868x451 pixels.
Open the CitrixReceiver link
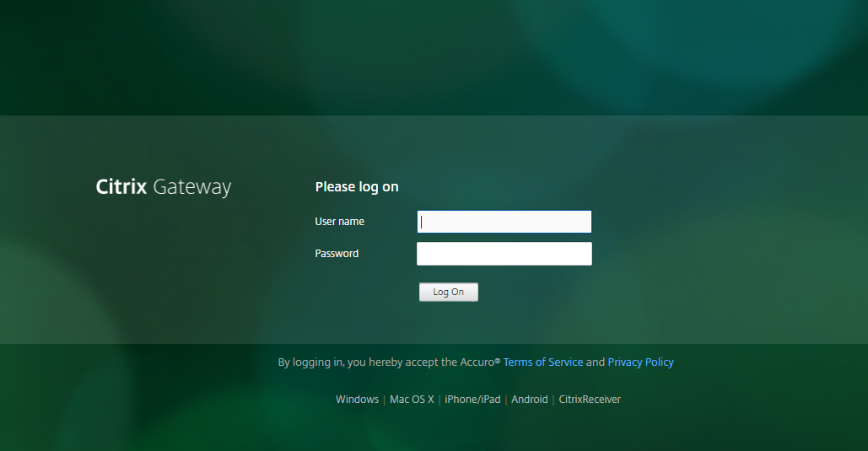(590, 399)
